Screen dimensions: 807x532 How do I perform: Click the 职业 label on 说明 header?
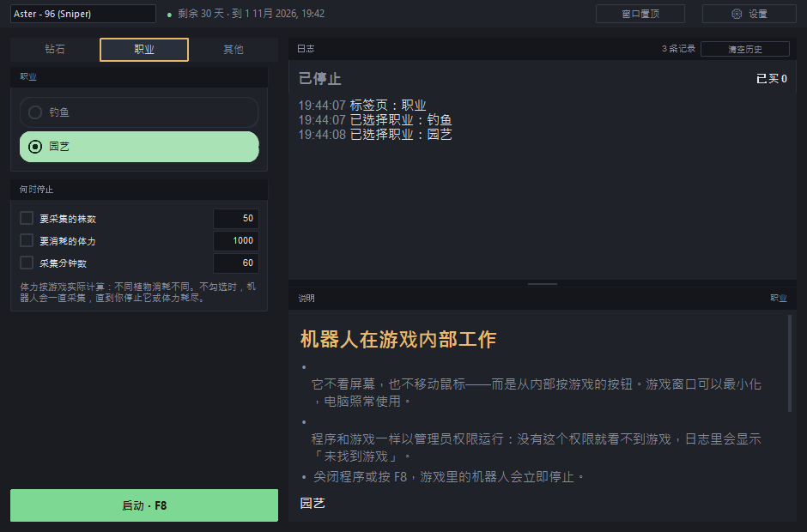click(779, 299)
